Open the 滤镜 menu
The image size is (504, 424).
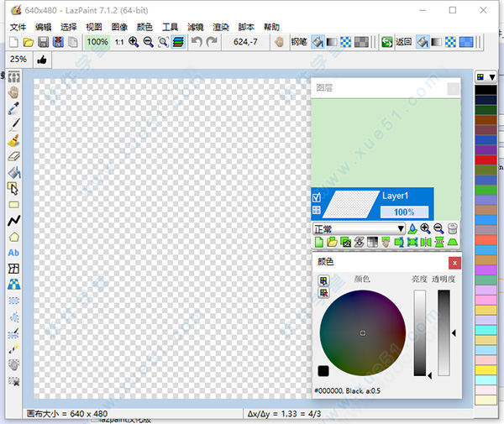[196, 27]
